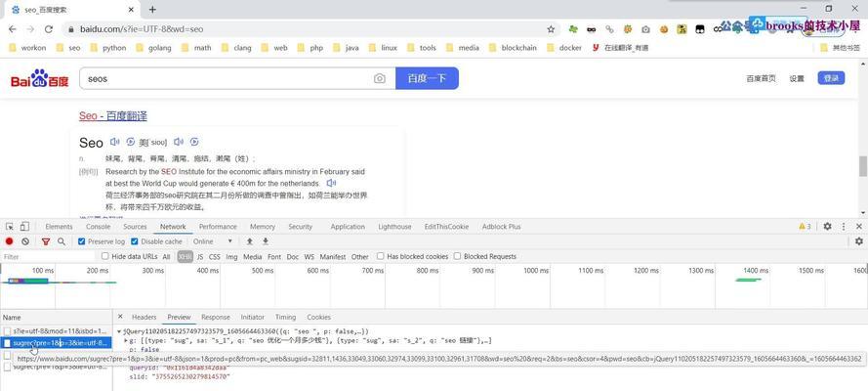868x391 pixels.
Task: Open DevTools settings gear
Action: click(x=827, y=227)
